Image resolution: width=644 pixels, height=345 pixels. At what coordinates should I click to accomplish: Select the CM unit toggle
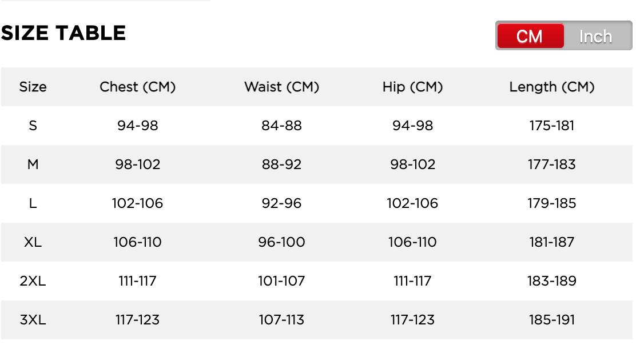point(530,36)
